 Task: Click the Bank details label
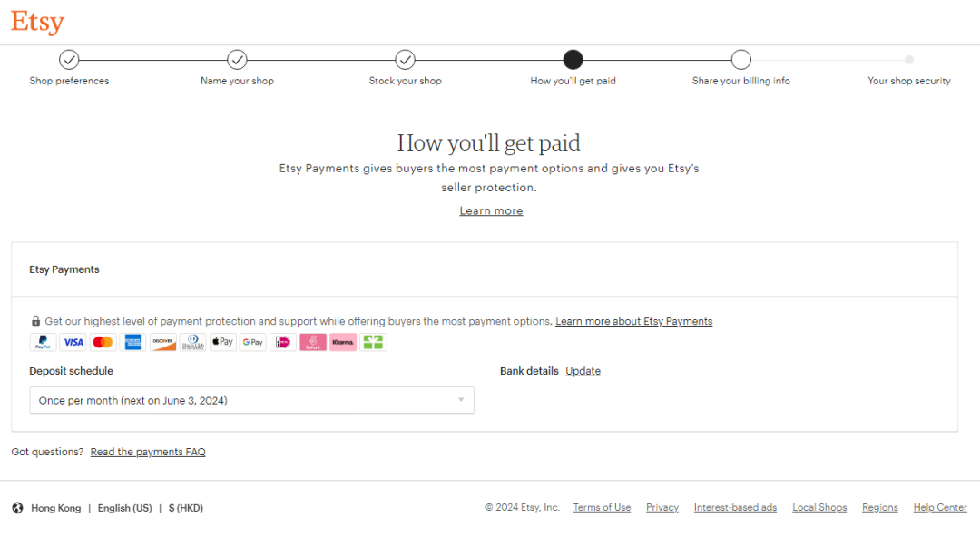529,371
